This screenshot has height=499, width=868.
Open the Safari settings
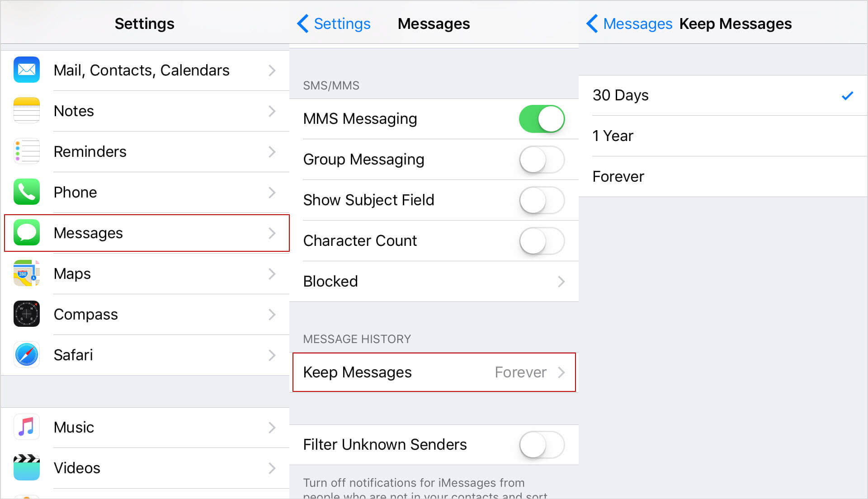(145, 354)
